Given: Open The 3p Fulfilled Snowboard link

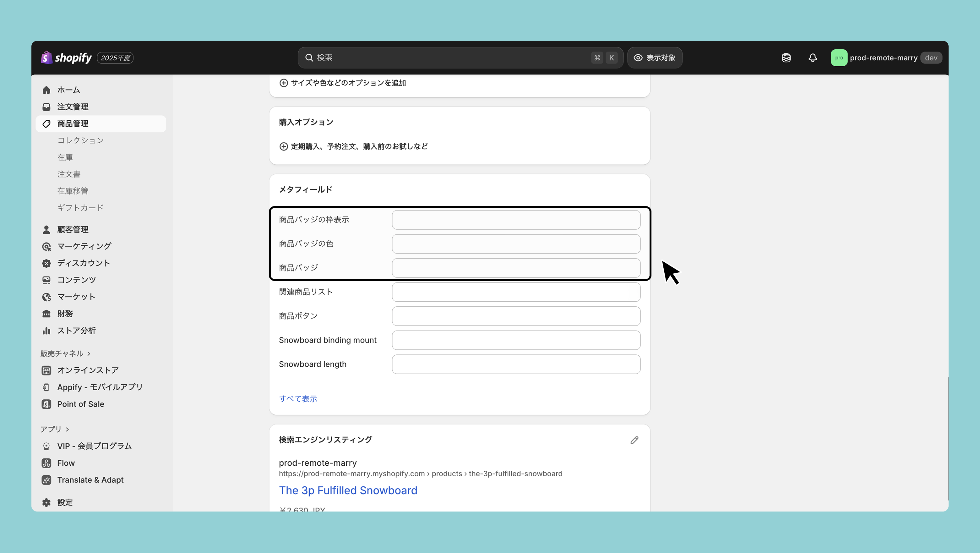Looking at the screenshot, I should (348, 490).
